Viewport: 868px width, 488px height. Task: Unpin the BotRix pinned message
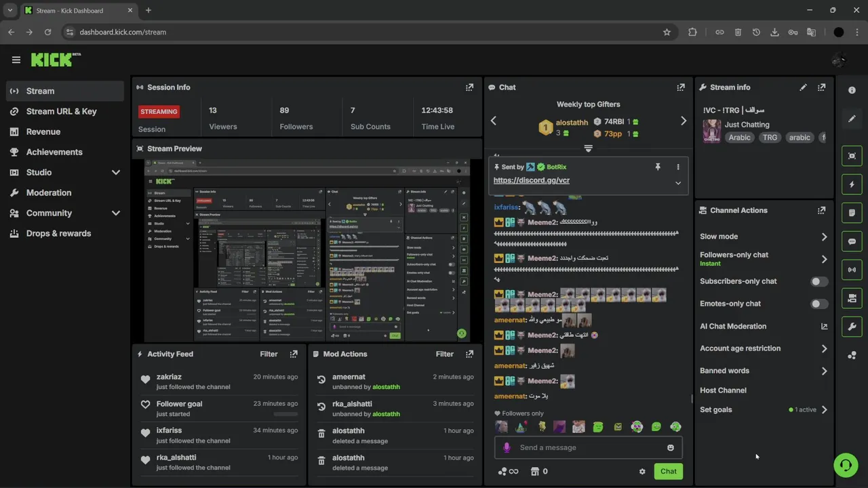657,167
